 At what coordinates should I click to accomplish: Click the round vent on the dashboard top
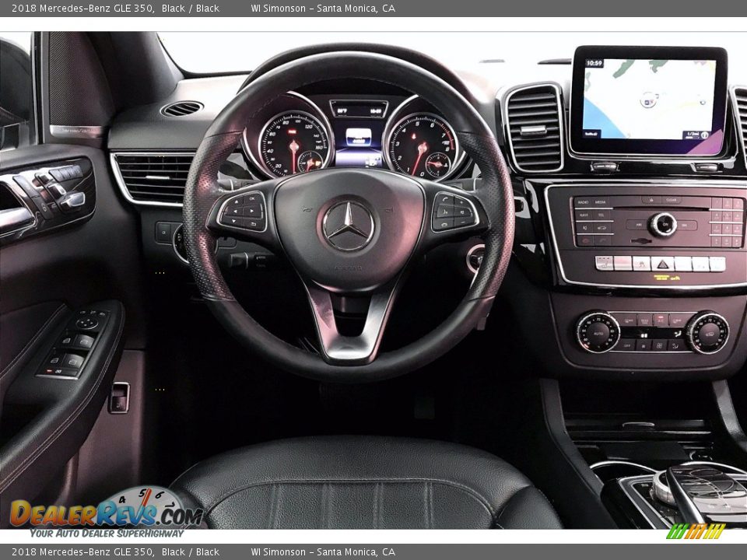(x=182, y=109)
